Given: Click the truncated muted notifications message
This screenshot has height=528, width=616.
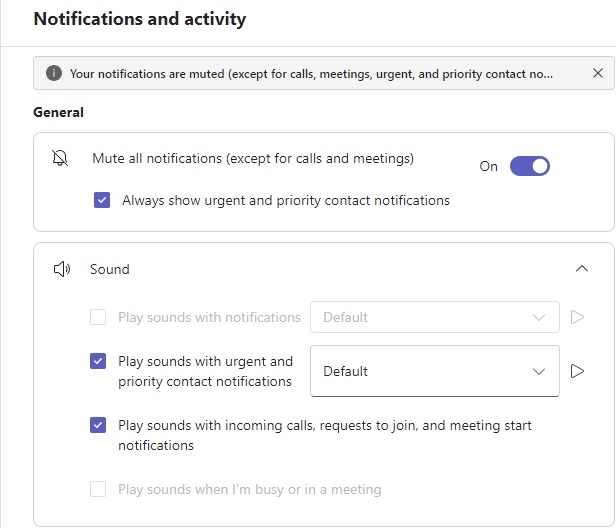Looking at the screenshot, I should click(311, 74).
